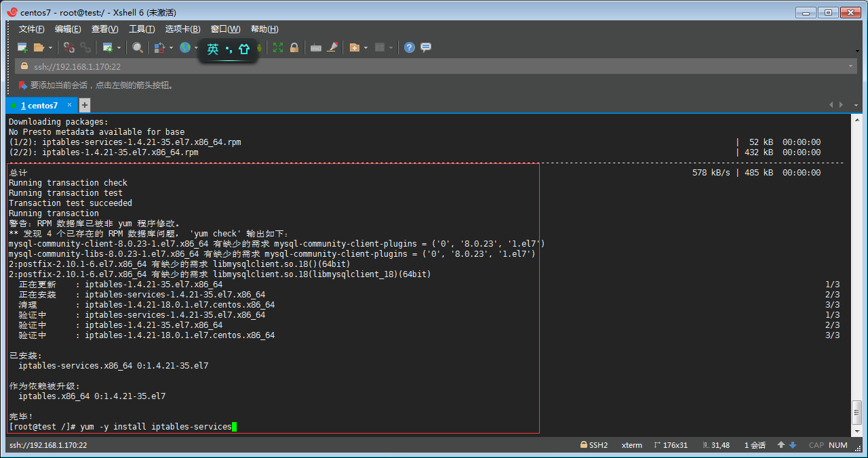Click the add-session arrow bookmark icon
The height and width of the screenshot is (458, 868).
(x=23, y=85)
